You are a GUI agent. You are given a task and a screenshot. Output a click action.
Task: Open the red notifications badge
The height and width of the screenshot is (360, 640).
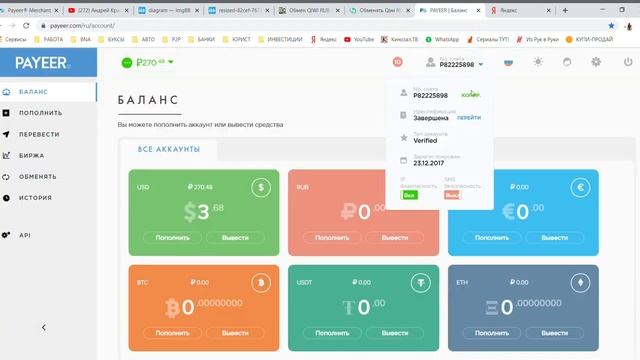click(397, 62)
